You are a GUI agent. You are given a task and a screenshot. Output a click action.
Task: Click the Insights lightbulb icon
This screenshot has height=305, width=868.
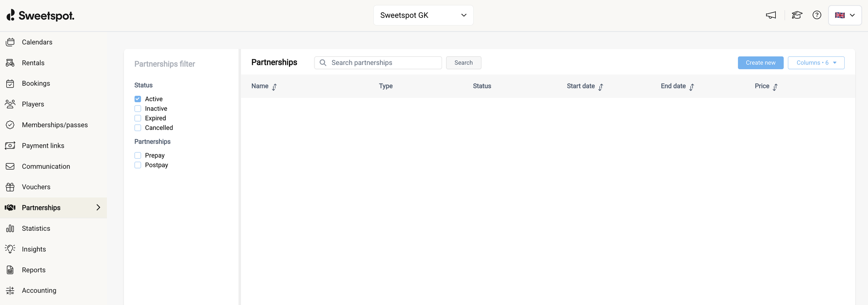coord(10,249)
